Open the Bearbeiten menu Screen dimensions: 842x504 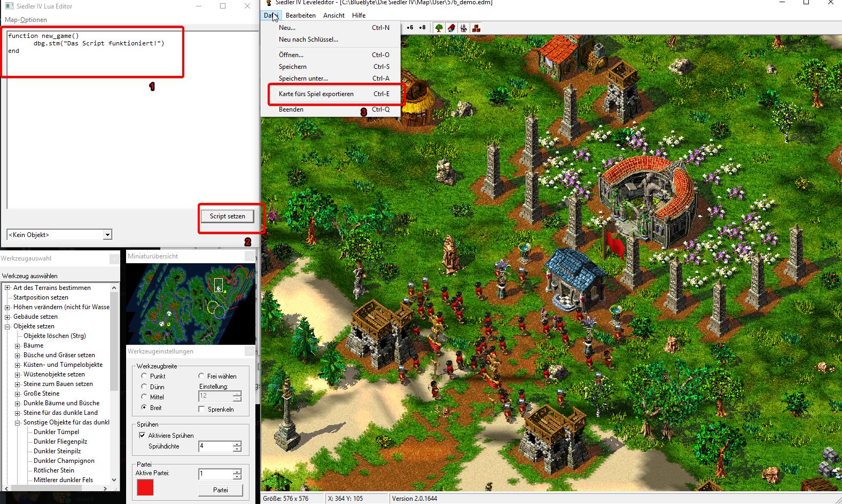[x=300, y=15]
